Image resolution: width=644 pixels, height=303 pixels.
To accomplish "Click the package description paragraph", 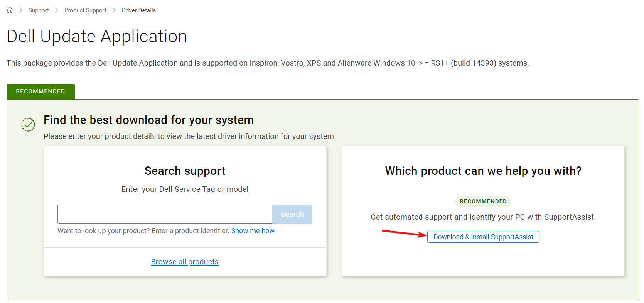I will point(268,63).
